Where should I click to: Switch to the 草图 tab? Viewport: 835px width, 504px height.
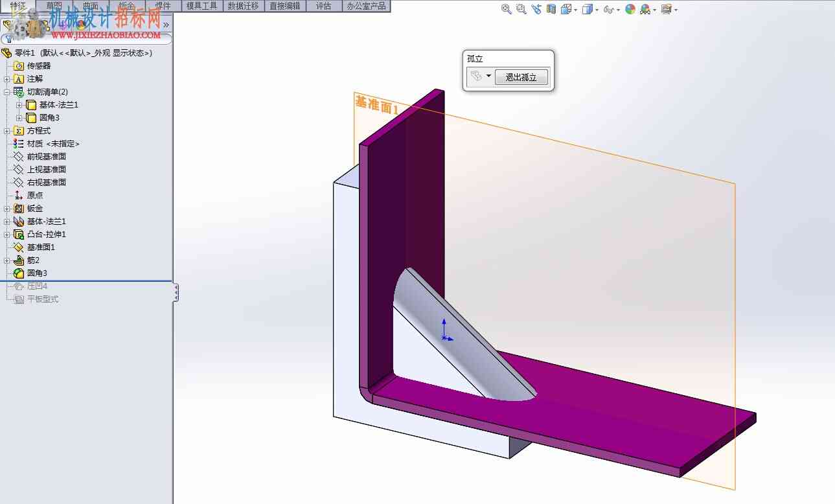click(x=54, y=6)
